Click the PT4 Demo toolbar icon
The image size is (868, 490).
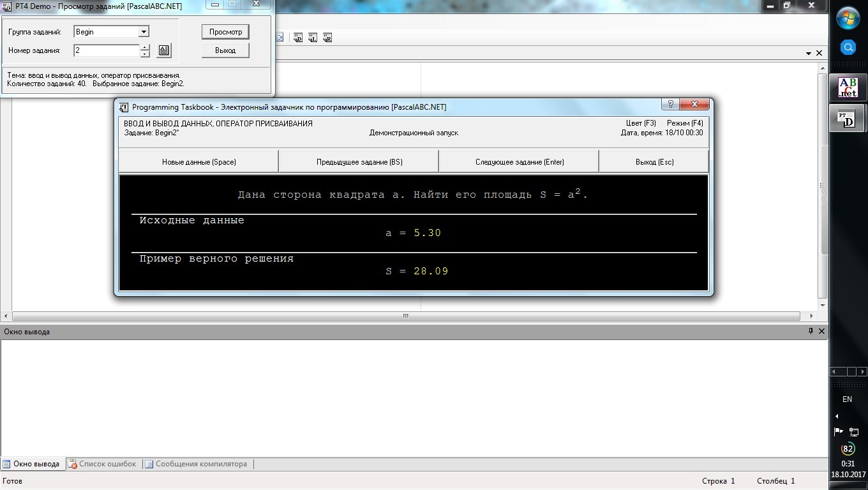[x=298, y=38]
